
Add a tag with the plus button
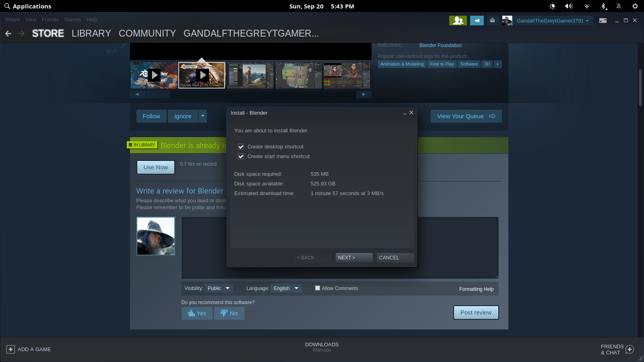(x=497, y=64)
